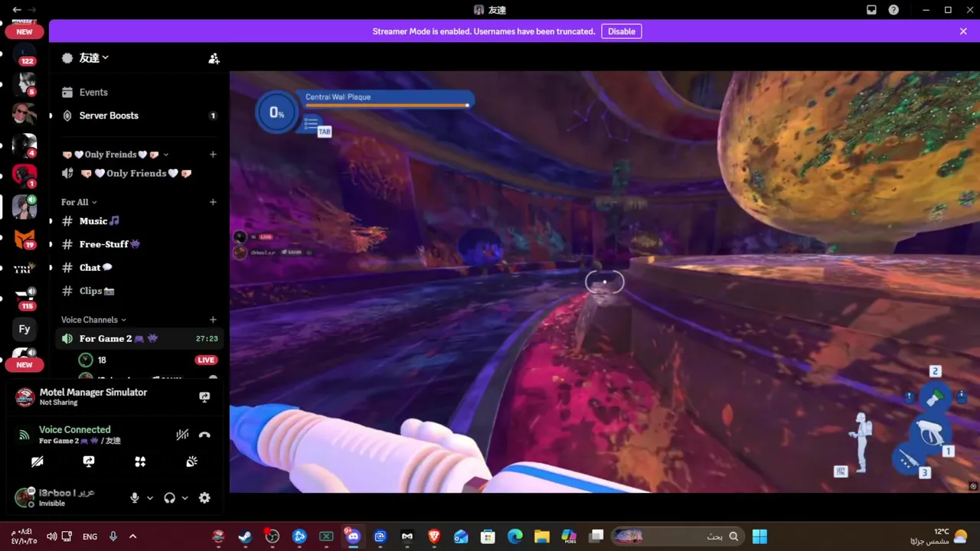Select power washer slot 1 in game HUD
Image resolution: width=980 pixels, height=551 pixels.
click(x=931, y=434)
